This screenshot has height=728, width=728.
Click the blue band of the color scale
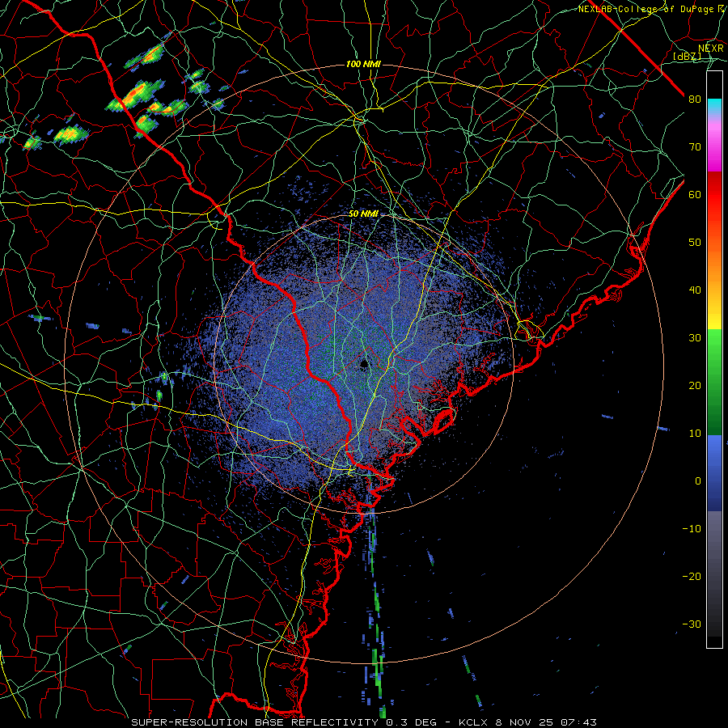tap(714, 473)
